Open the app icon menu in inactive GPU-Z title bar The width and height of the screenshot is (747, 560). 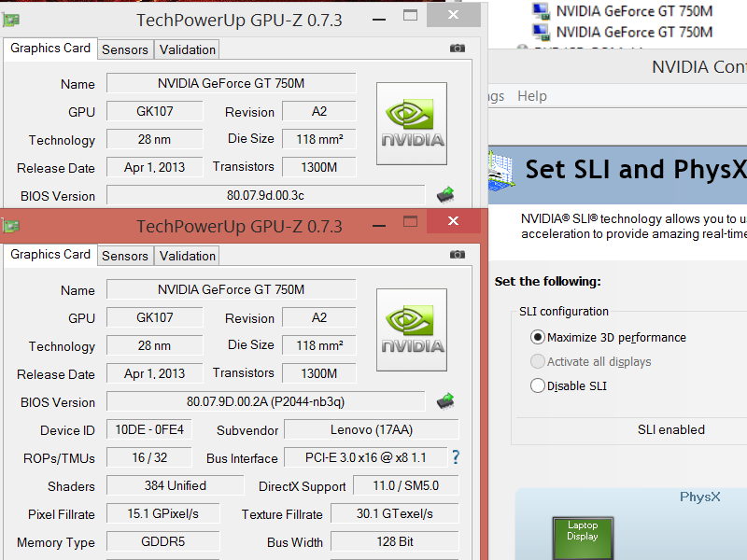click(x=10, y=20)
